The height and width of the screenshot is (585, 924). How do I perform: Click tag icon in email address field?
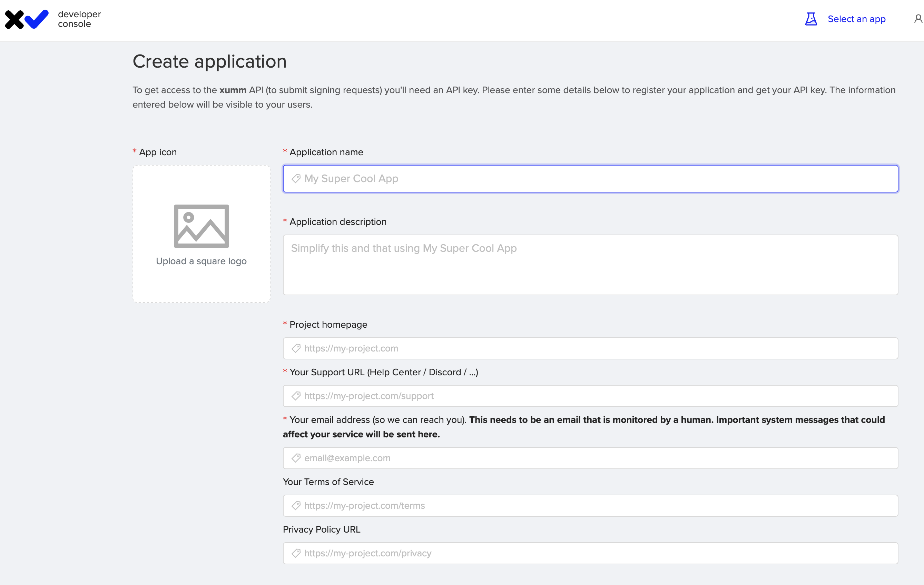point(296,458)
